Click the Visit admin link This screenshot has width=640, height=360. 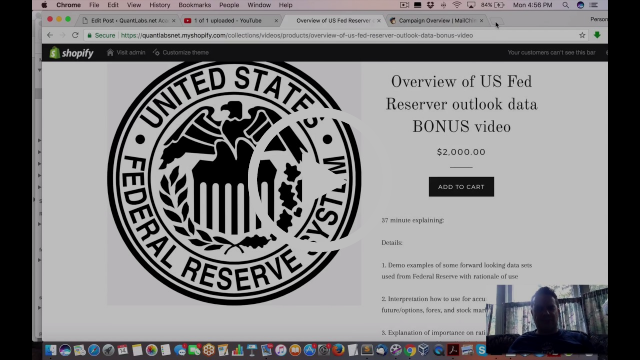click(x=126, y=53)
